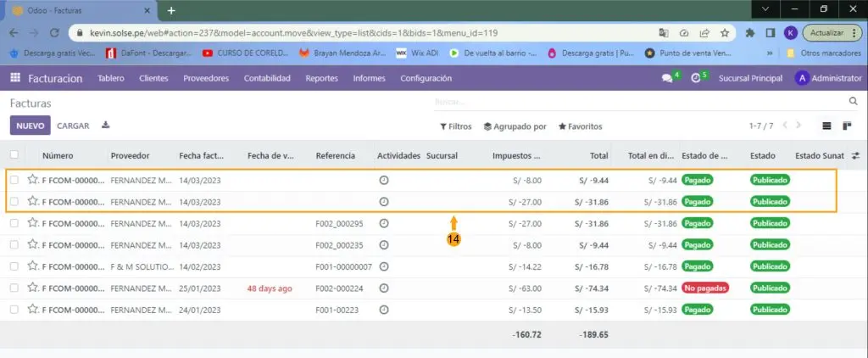Open the activities clock icon with badge 5
The image size is (868, 358).
[x=696, y=78]
